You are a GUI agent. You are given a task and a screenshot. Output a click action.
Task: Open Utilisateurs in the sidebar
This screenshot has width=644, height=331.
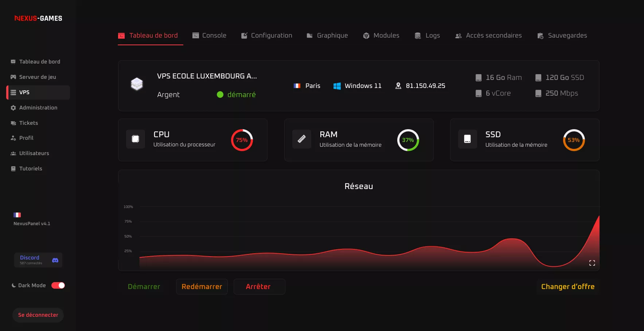click(x=38, y=153)
